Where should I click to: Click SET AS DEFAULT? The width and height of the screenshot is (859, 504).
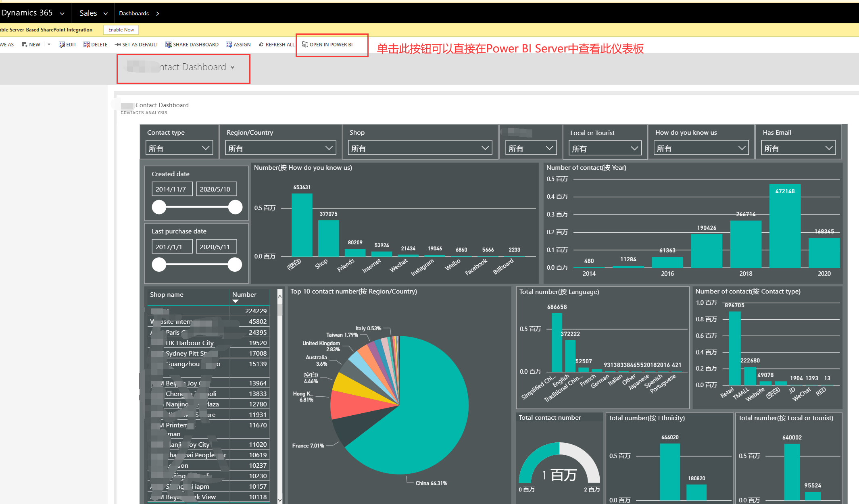(136, 44)
